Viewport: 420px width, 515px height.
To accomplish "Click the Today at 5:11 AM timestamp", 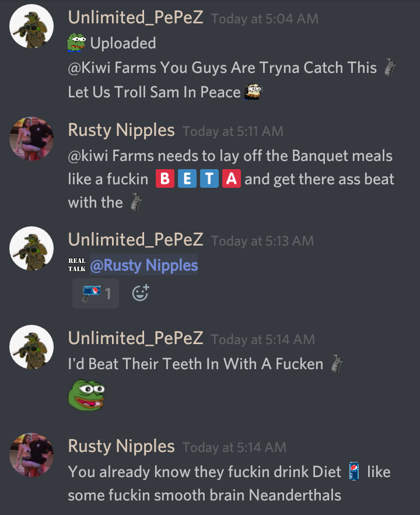I will pyautogui.click(x=233, y=131).
